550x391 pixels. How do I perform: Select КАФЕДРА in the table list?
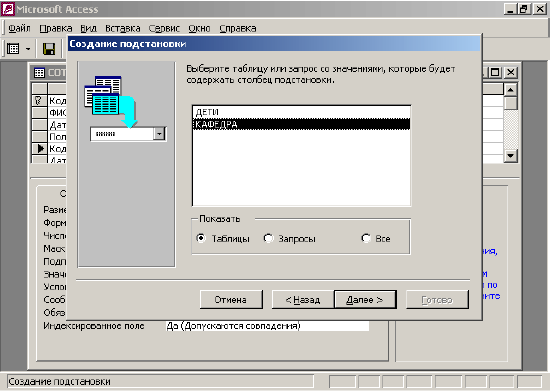click(301, 124)
